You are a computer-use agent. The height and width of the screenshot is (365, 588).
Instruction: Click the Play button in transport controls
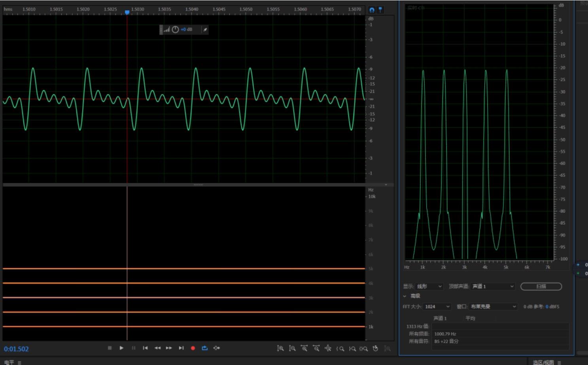point(121,348)
